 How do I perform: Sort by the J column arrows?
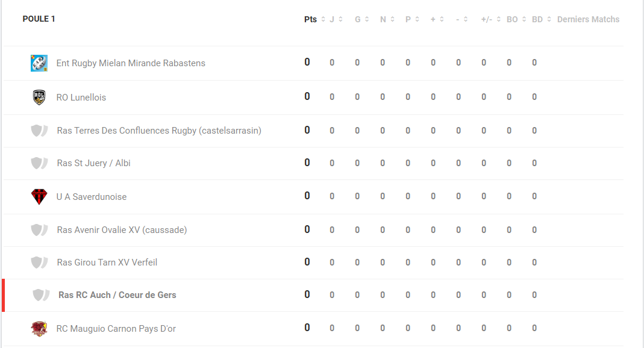[x=340, y=19]
